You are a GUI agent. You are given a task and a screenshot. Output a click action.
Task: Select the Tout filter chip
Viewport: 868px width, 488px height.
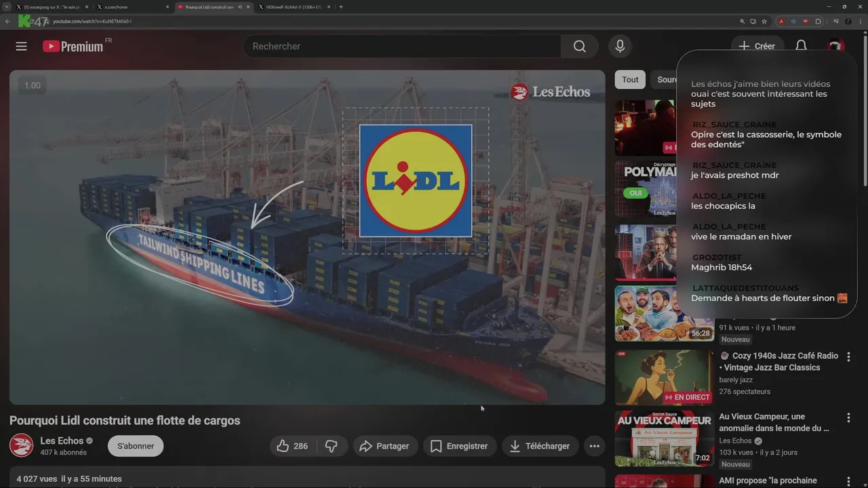(630, 79)
